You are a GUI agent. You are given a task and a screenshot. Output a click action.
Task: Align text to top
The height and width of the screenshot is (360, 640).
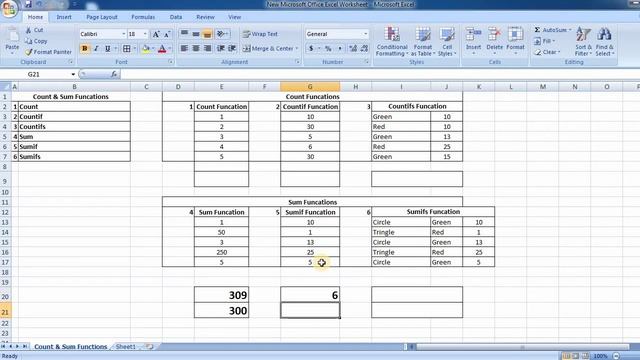click(x=184, y=34)
